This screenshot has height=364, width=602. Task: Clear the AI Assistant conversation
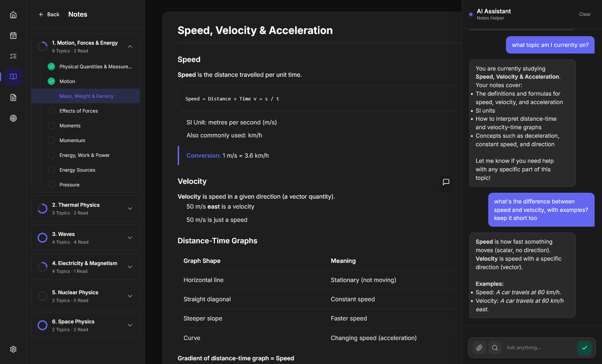(585, 14)
